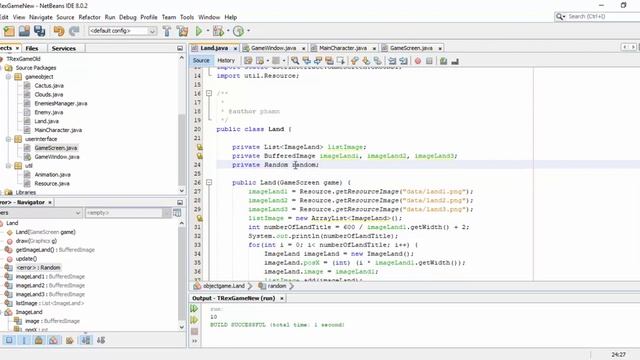Click the New Project toolbar icon

(9, 31)
